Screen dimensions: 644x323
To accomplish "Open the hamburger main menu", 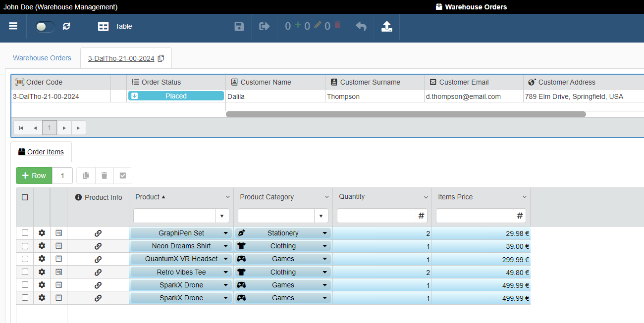I will tap(13, 26).
